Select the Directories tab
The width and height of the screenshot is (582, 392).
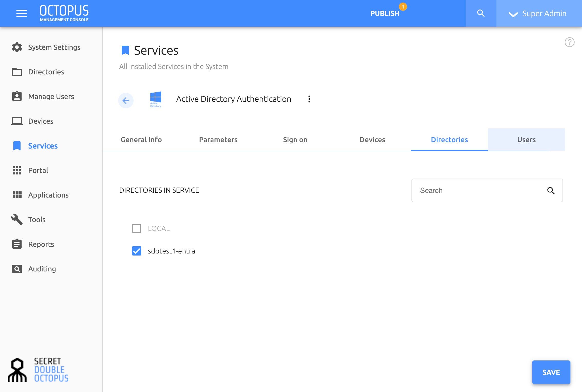coord(449,140)
